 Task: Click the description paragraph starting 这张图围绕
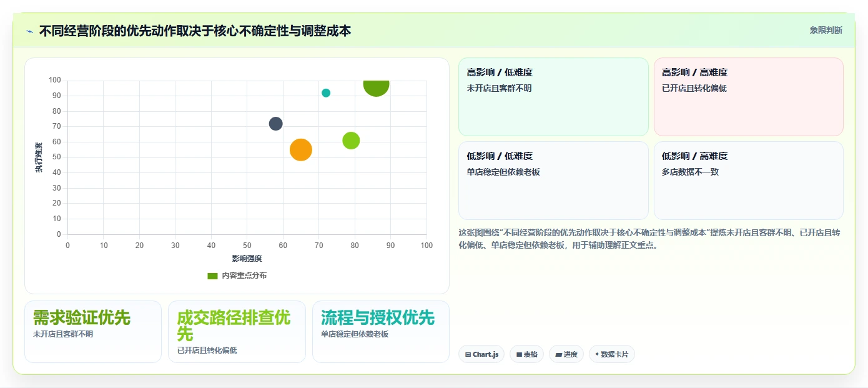(649, 239)
